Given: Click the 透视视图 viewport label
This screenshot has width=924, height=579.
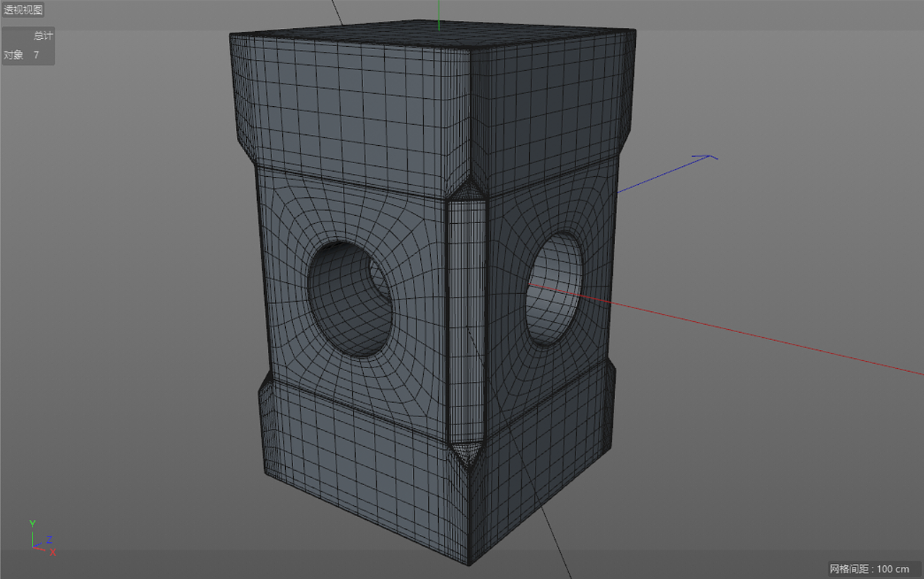Looking at the screenshot, I should [24, 10].
